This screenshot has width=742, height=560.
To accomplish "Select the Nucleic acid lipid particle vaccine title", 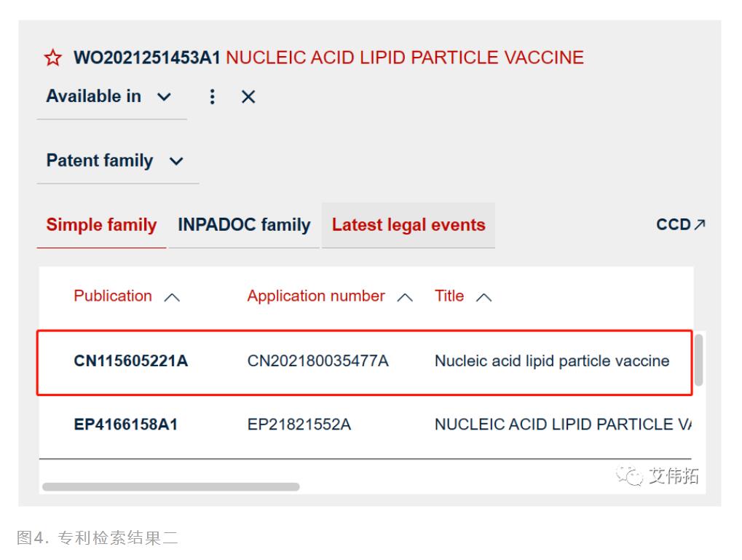I will point(551,360).
